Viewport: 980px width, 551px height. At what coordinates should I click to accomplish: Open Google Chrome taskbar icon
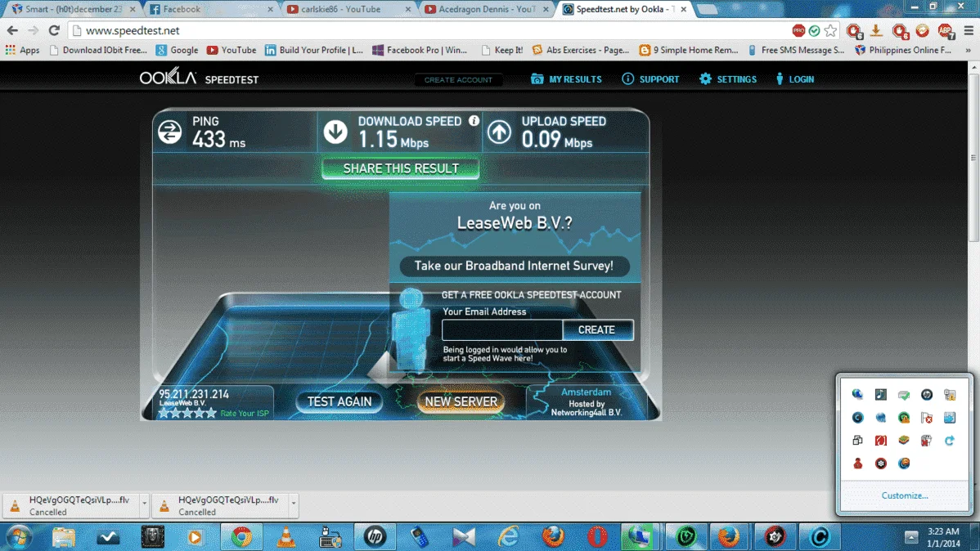coord(241,536)
